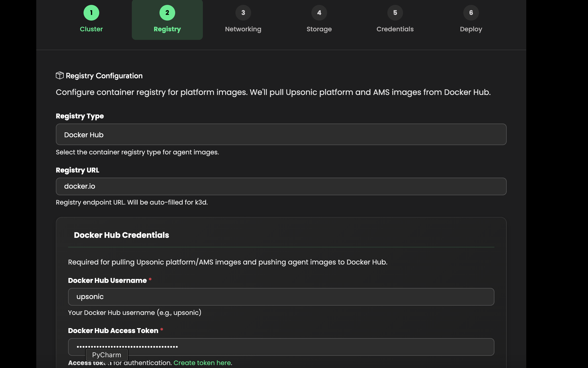Image resolution: width=588 pixels, height=368 pixels.
Task: Open the Create token here link
Action: click(202, 363)
